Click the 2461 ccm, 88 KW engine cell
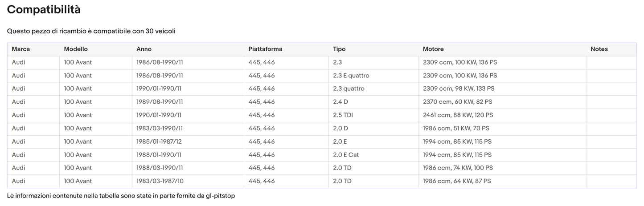The image size is (644, 206). click(x=458, y=115)
